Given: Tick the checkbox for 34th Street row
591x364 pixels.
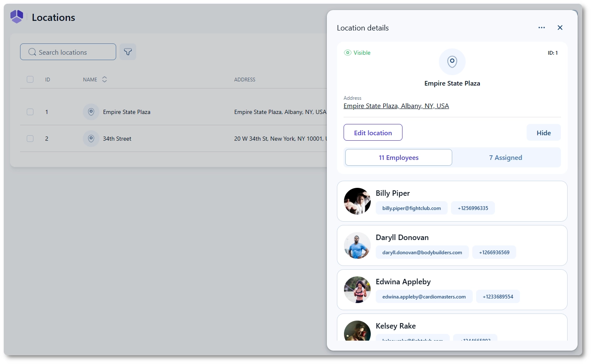Looking at the screenshot, I should point(30,139).
